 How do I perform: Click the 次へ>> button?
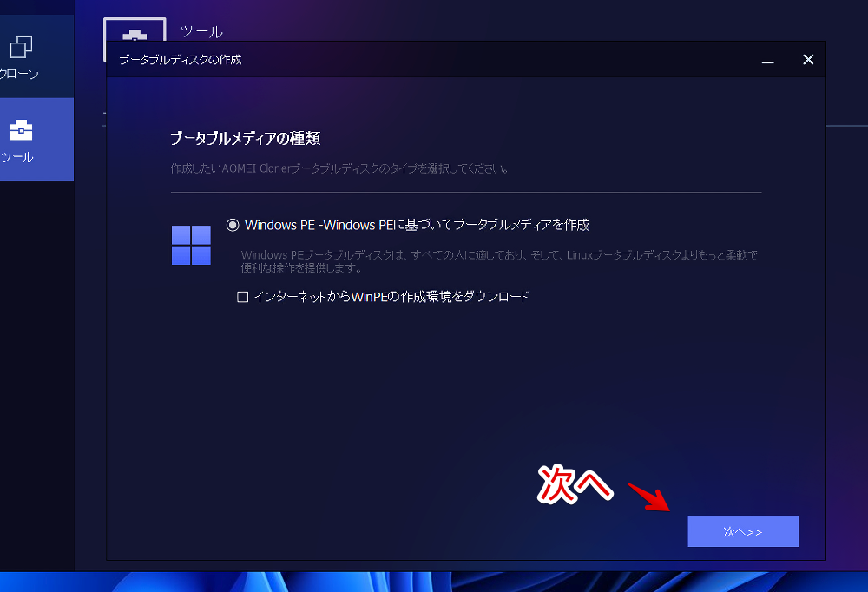click(743, 531)
